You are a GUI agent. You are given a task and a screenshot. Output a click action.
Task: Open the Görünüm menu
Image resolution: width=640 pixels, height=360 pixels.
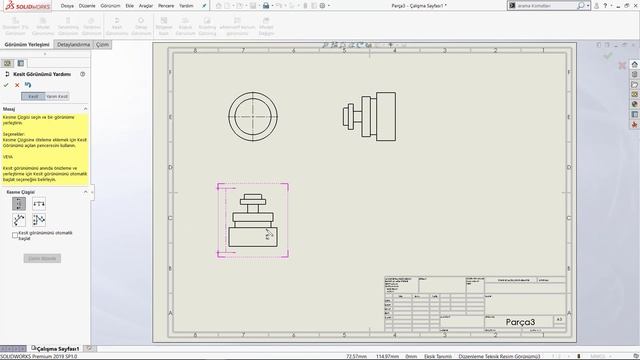[110, 6]
